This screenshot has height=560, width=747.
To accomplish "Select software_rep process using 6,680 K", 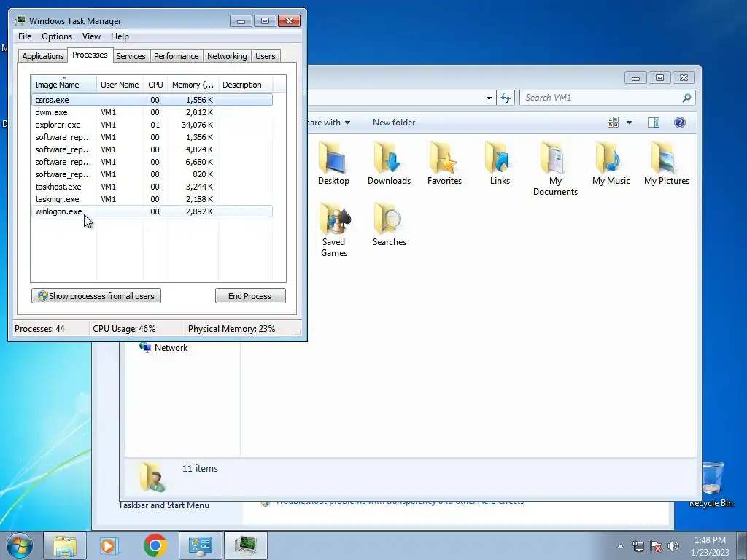I will (152, 162).
